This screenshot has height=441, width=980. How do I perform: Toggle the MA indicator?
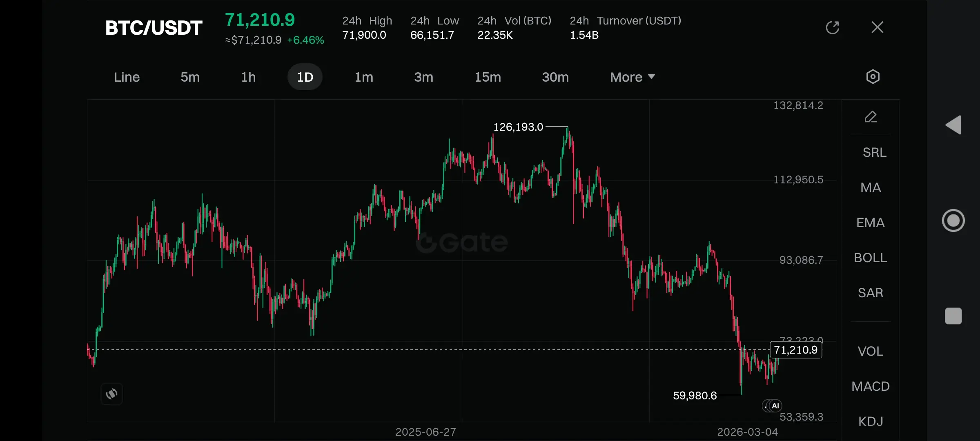[x=871, y=187]
